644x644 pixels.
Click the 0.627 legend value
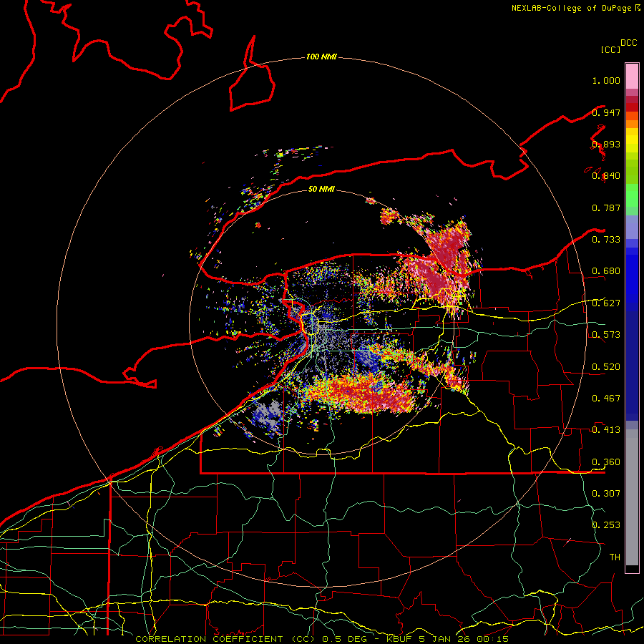click(606, 303)
